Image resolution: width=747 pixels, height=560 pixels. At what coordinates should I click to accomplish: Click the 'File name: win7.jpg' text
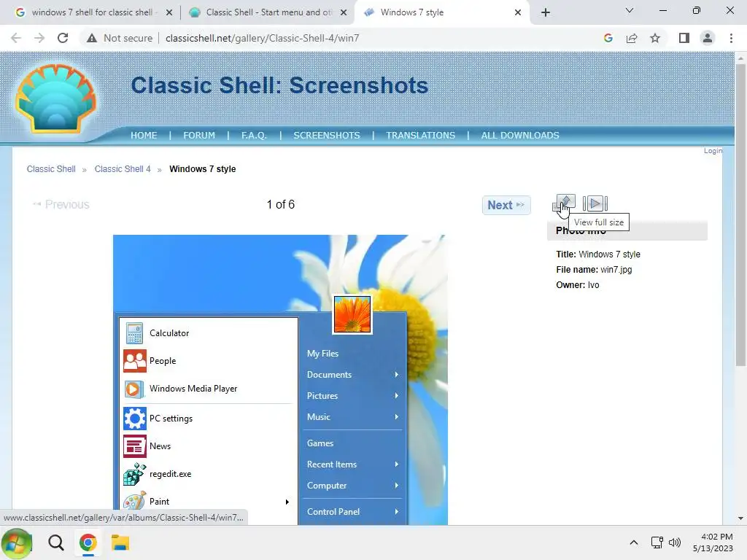[x=594, y=270]
